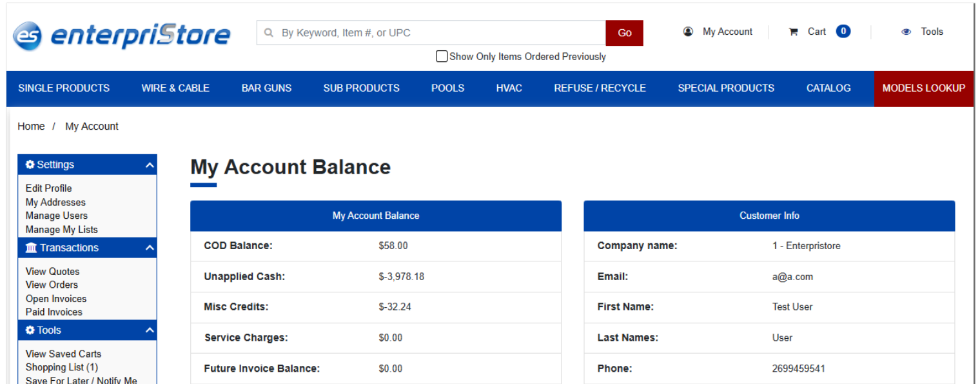Viewport: 980px width, 384px height.
Task: Click the My Account Balance panel header
Action: [x=376, y=216]
